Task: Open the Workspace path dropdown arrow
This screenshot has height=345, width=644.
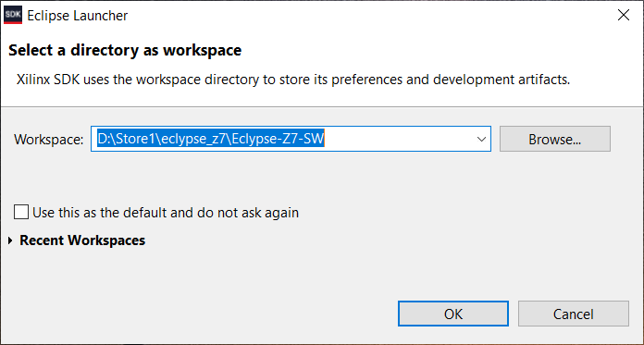Action: [481, 140]
